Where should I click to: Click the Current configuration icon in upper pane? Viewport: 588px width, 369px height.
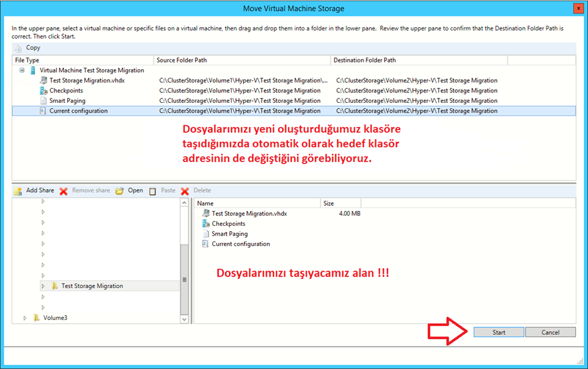pyautogui.click(x=43, y=111)
